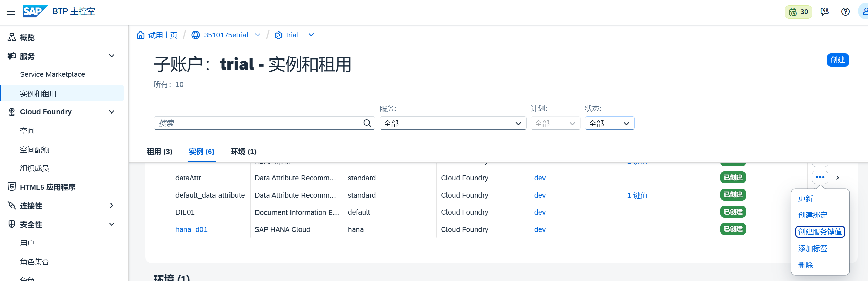Expand the 连接性 sidebar section

point(112,206)
